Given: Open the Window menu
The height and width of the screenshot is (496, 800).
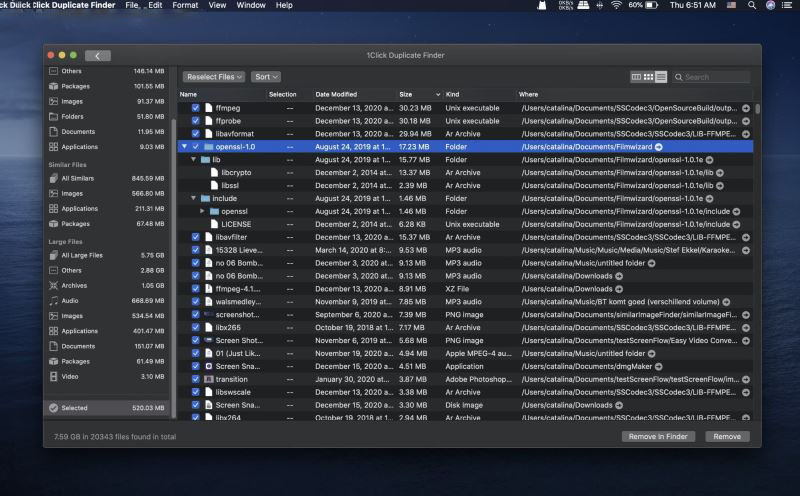Looking at the screenshot, I should click(x=251, y=5).
